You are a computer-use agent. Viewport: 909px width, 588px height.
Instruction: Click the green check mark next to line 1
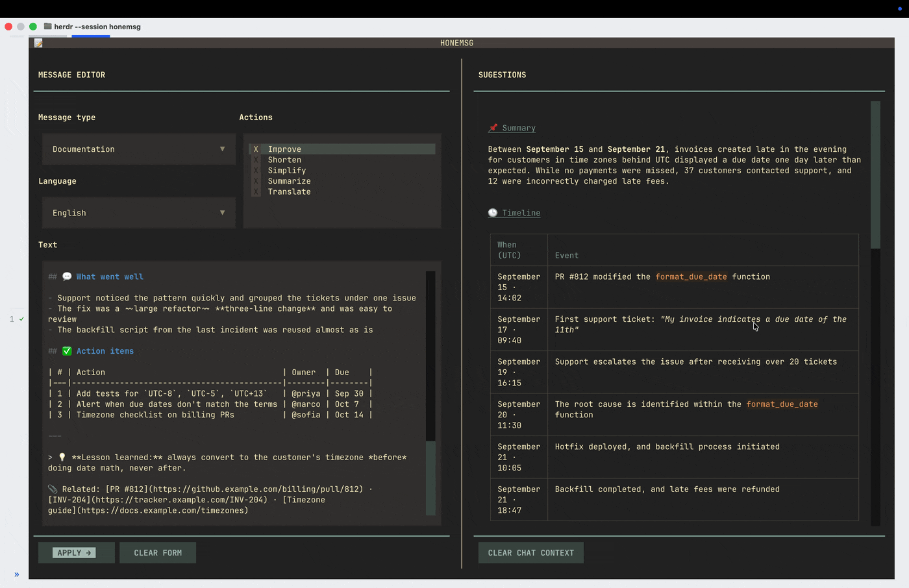[21, 319]
